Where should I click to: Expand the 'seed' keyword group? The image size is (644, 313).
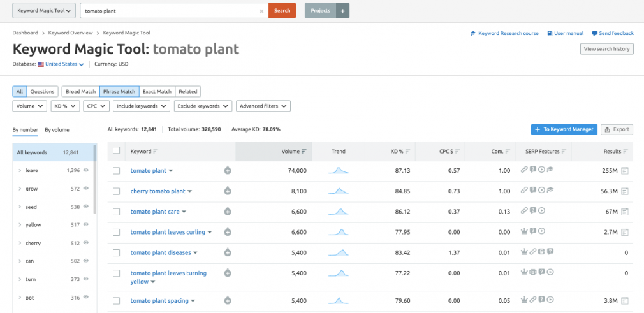pos(20,207)
